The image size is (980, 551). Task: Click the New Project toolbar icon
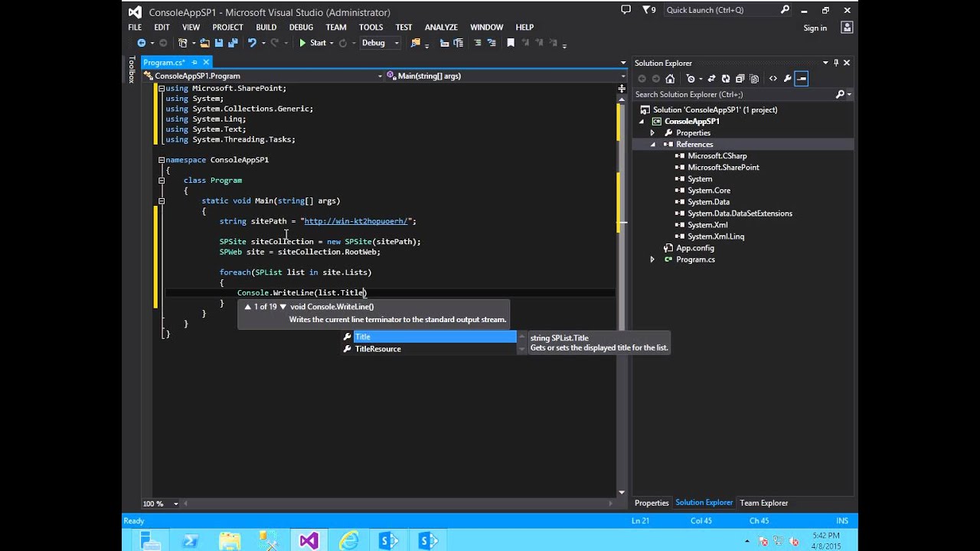pos(182,43)
